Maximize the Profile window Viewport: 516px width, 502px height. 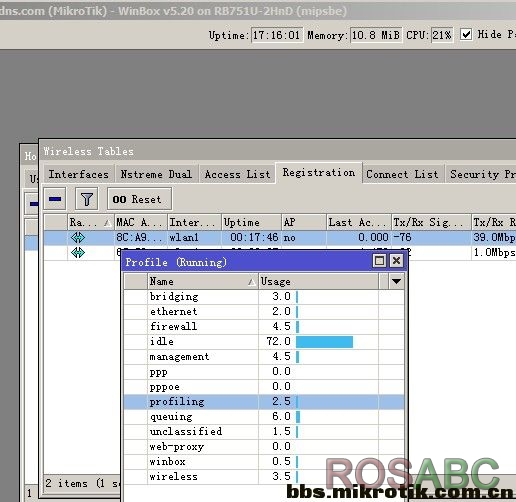click(379, 261)
